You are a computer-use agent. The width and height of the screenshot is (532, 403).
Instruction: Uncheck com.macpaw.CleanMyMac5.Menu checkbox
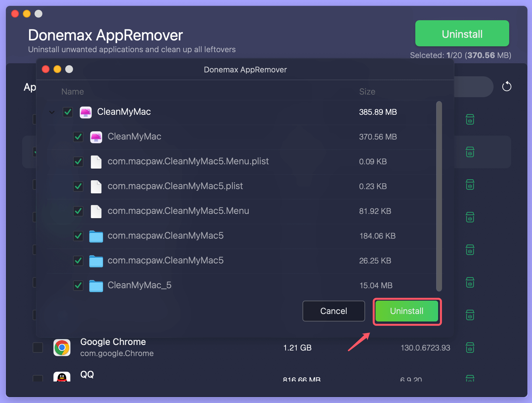[x=78, y=212]
